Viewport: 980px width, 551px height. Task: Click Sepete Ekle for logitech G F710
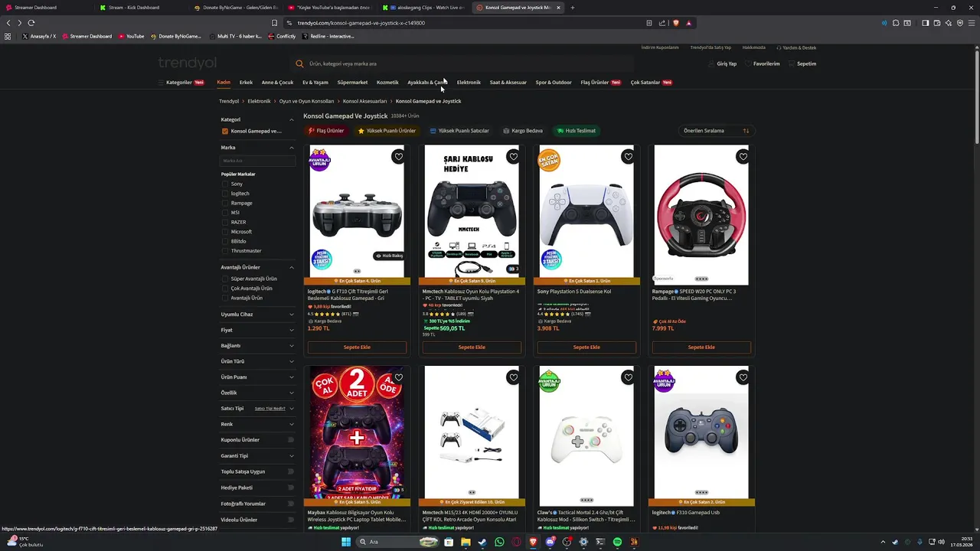[357, 347]
